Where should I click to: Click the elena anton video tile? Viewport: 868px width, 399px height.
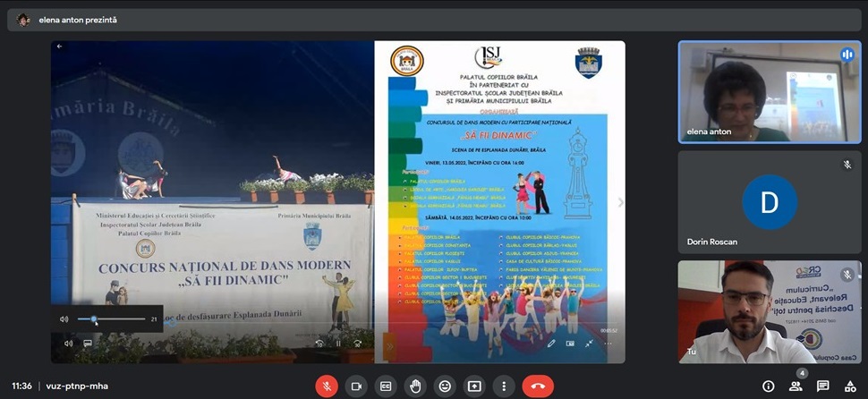click(769, 91)
